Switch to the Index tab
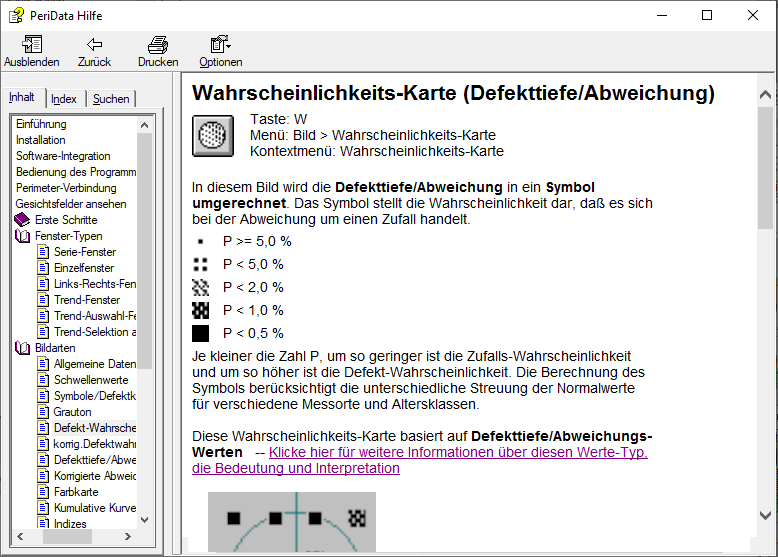 click(x=64, y=99)
